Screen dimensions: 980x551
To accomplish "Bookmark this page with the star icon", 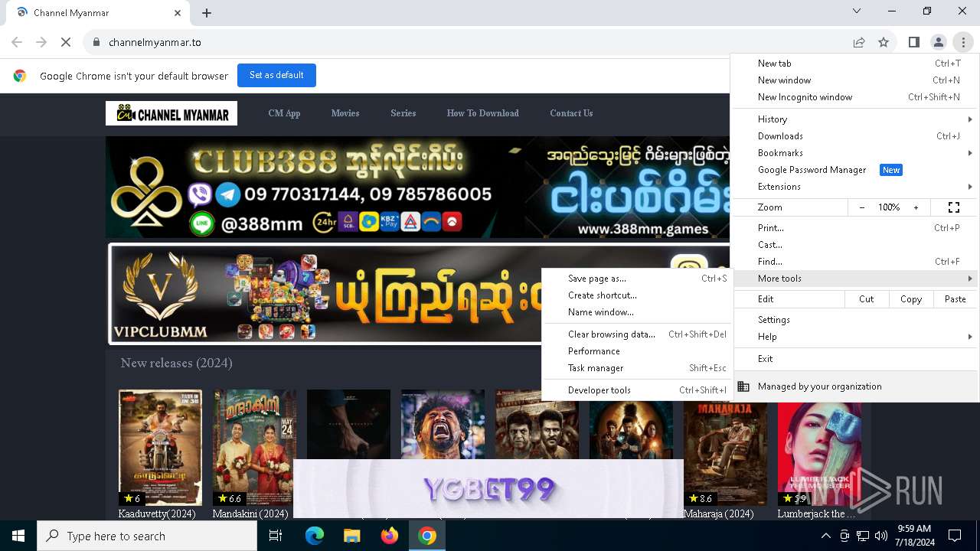I will (x=884, y=42).
